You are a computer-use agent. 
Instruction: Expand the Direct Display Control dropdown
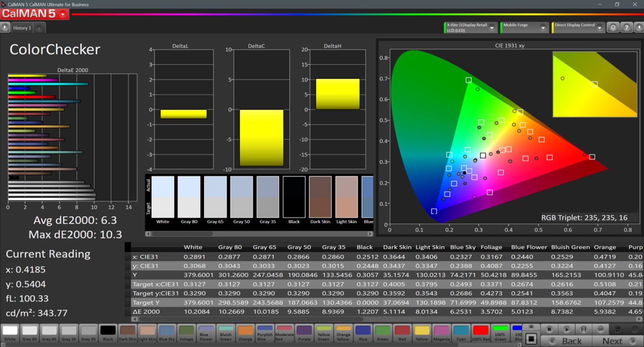point(599,28)
